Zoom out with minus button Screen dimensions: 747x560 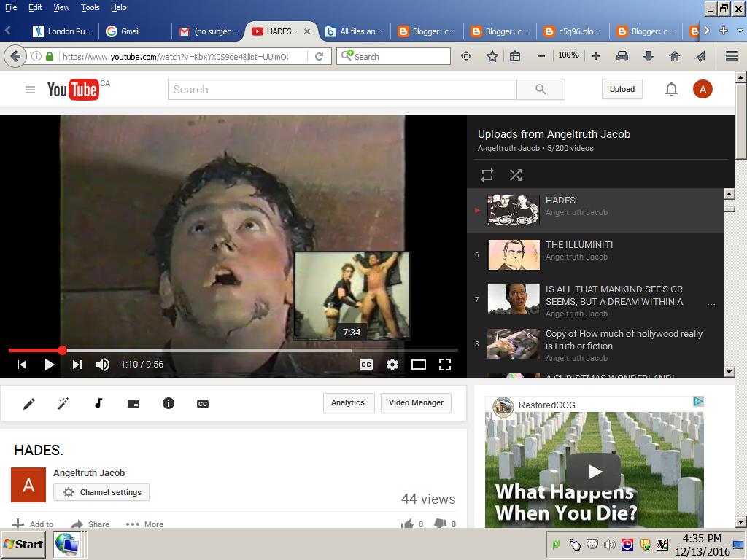click(541, 56)
